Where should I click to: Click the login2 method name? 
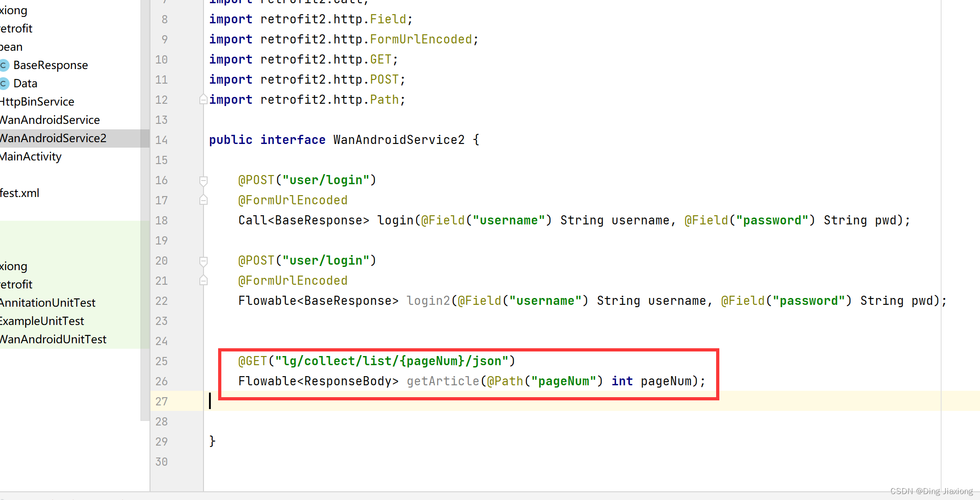point(428,301)
